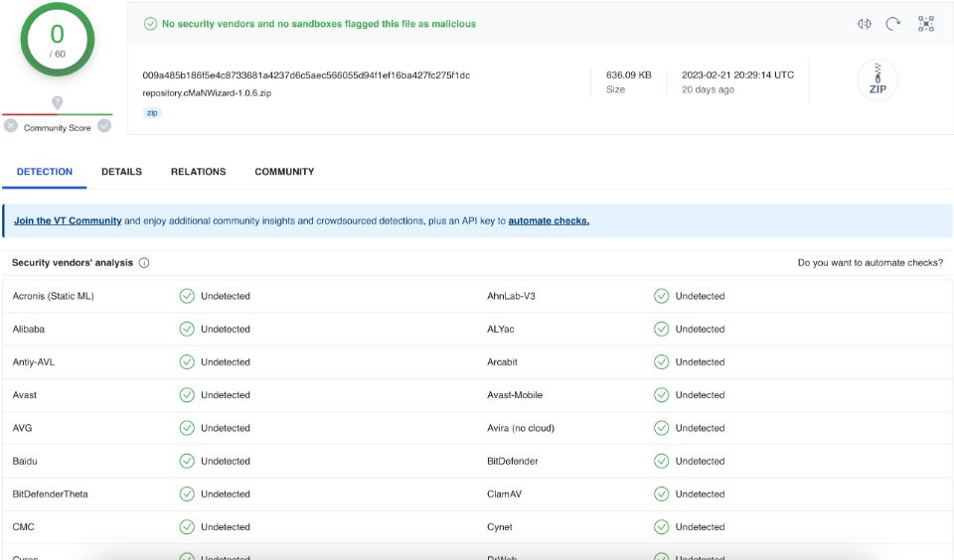Click AVG undetected check icon

pyautogui.click(x=187, y=428)
